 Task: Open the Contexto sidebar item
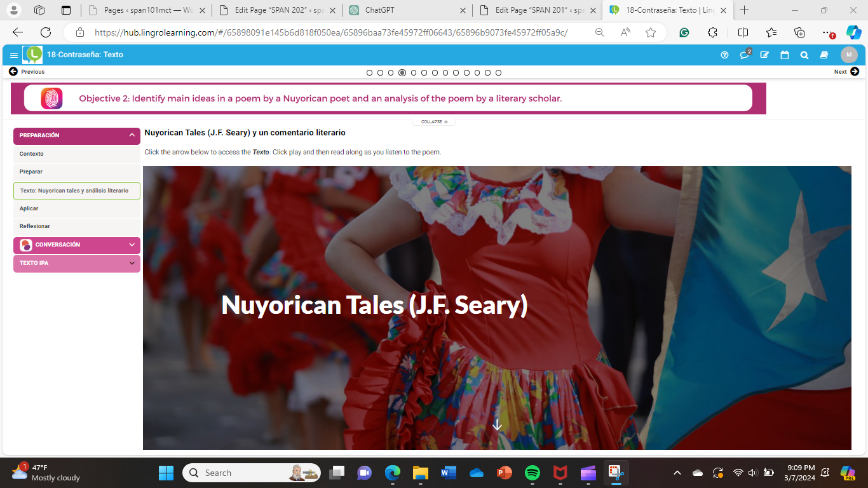pos(32,154)
